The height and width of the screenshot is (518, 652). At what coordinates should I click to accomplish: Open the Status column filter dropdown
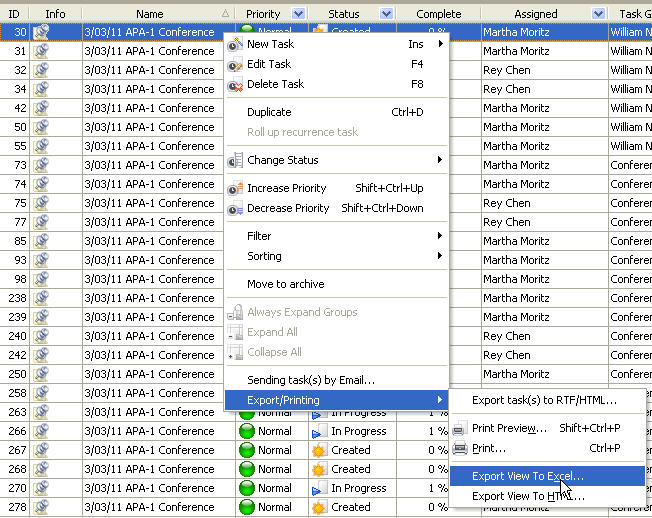tap(386, 14)
